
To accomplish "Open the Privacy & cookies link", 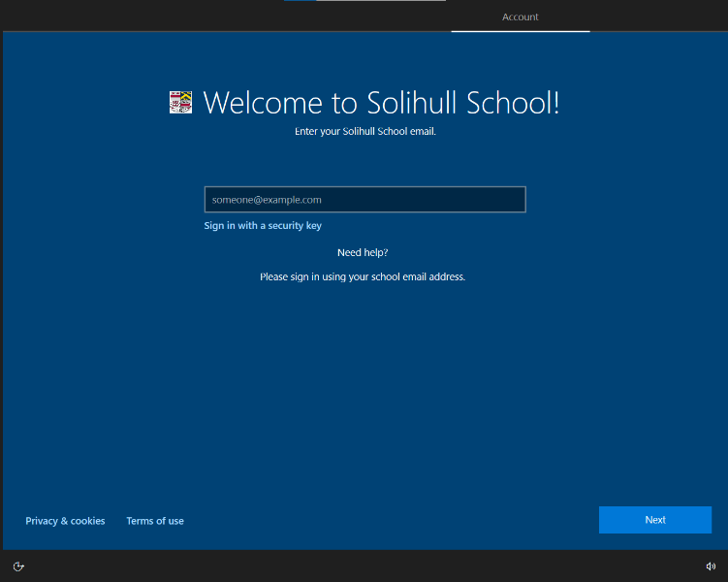I will (65, 521).
